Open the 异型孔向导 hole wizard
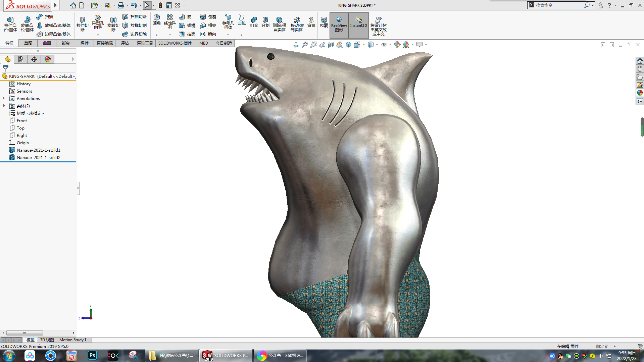 (x=98, y=22)
